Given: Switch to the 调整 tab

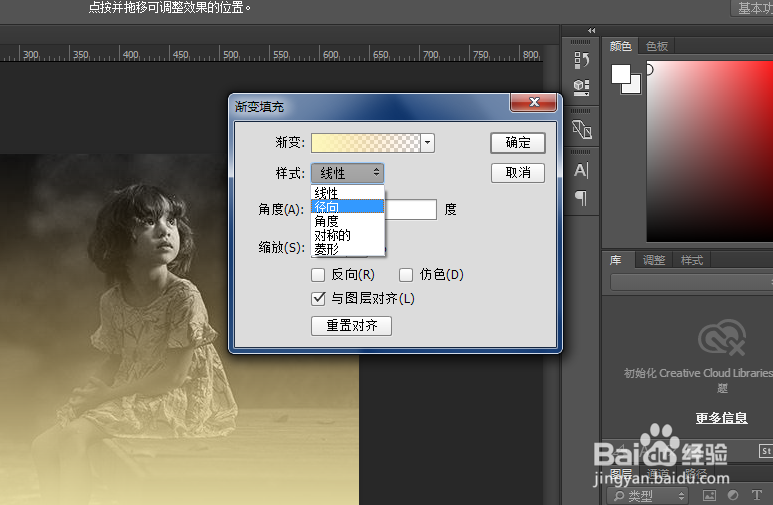Looking at the screenshot, I should [x=654, y=260].
